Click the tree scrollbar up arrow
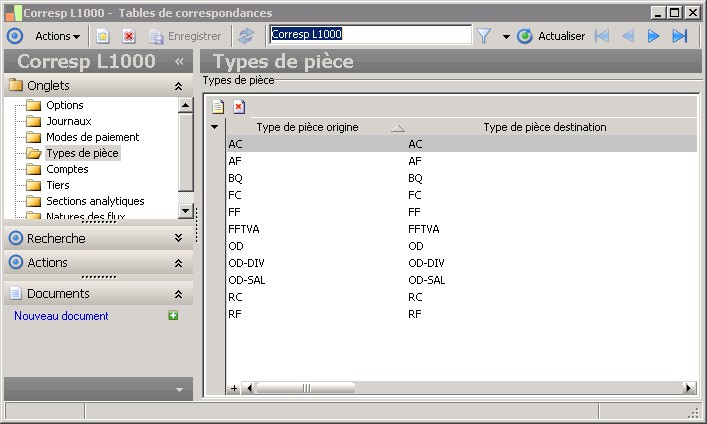The image size is (707, 424). (x=186, y=105)
